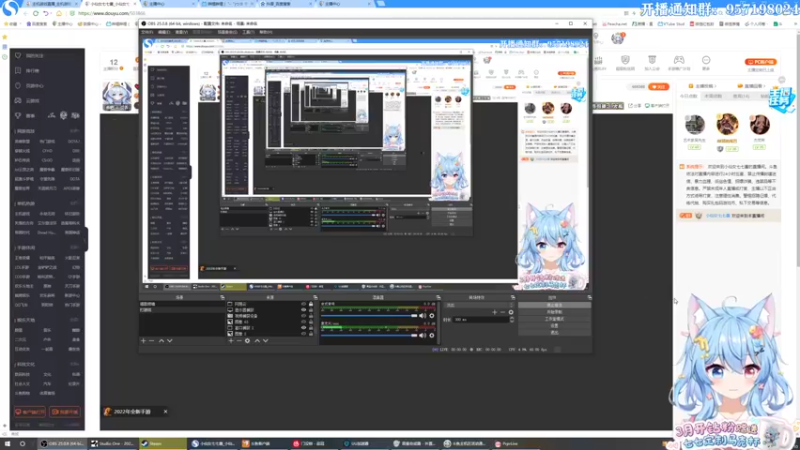Open a new browser tab
This screenshot has height=450, width=800.
(381, 4)
